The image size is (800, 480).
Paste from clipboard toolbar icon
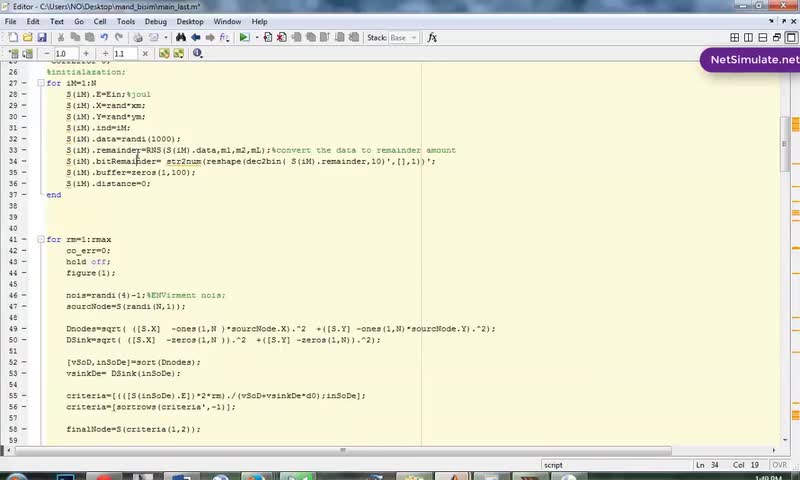[x=89, y=37]
